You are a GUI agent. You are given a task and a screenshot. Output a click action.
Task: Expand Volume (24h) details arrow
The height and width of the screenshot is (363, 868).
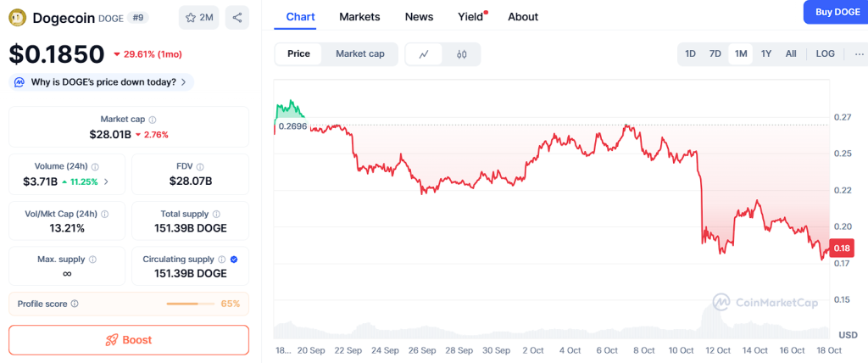(106, 181)
